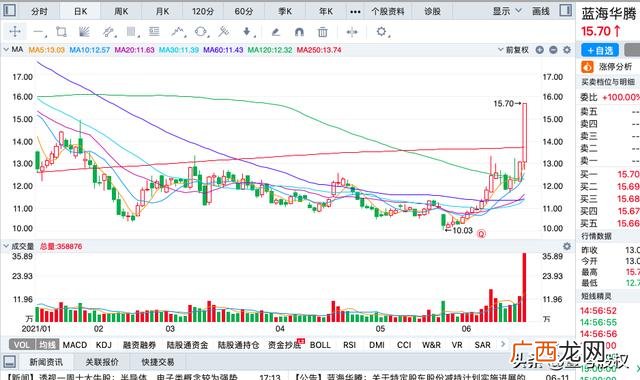This screenshot has width=640, height=380.
Task: Select the DMI indicator
Action: [377, 345]
